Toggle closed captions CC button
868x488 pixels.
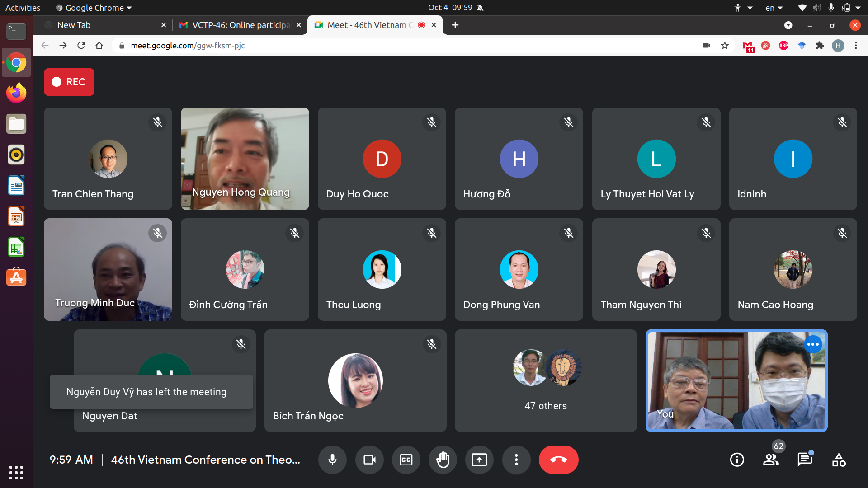pos(406,460)
